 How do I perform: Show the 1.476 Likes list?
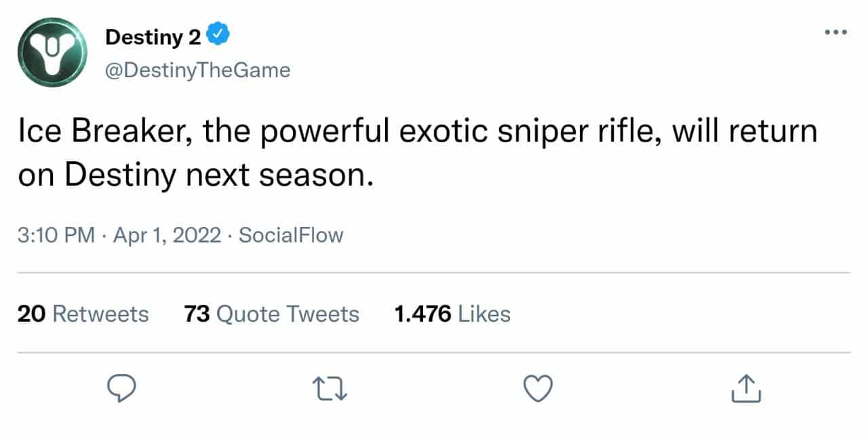coord(452,314)
